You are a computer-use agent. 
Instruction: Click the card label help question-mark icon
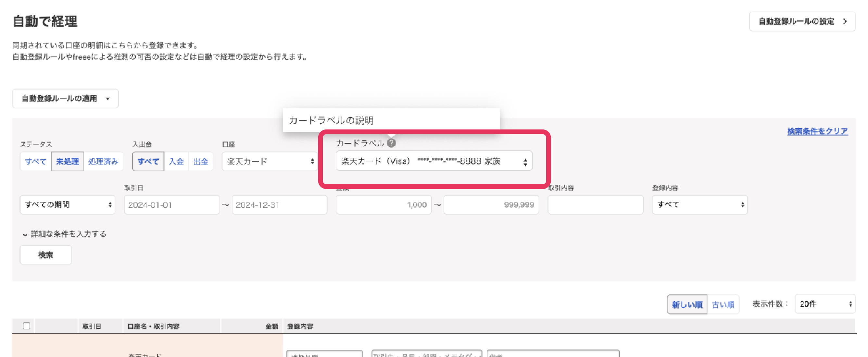(391, 143)
